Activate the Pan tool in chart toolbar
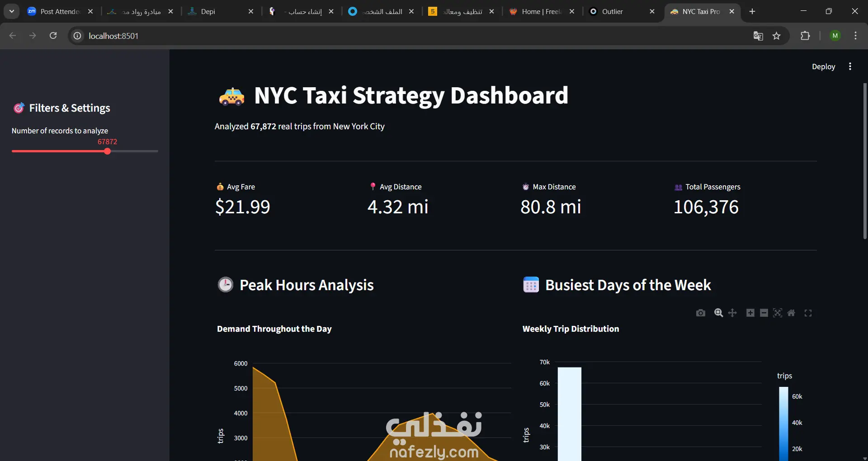The width and height of the screenshot is (868, 461). tap(732, 313)
